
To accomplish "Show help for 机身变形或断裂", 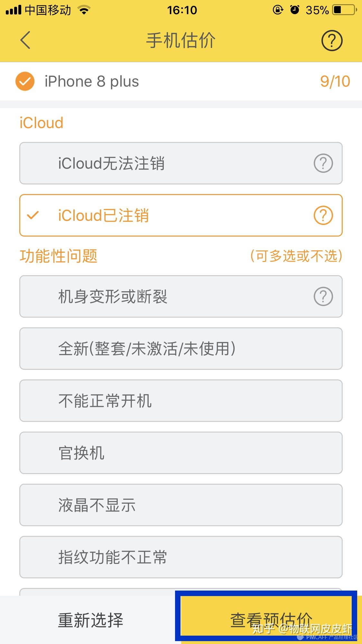I will point(323,296).
